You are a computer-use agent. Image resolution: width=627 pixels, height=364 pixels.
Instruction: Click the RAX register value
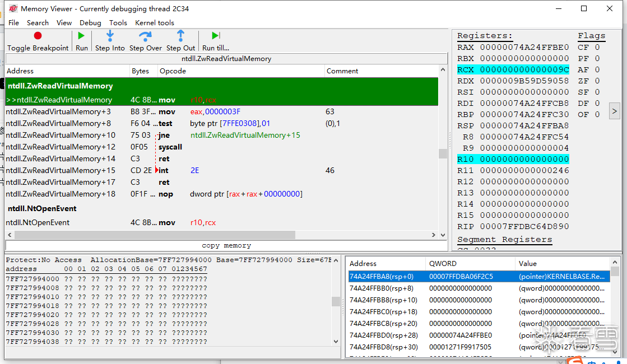click(524, 47)
